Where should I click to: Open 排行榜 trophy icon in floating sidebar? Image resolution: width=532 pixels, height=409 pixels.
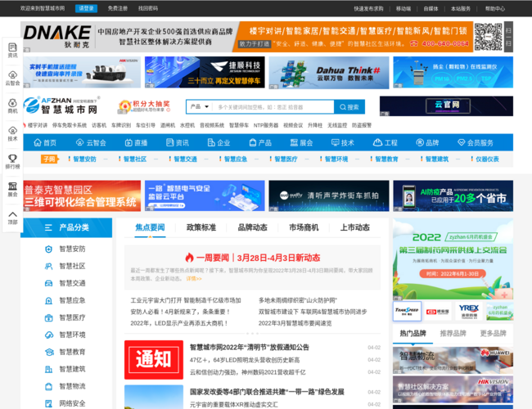(12, 158)
